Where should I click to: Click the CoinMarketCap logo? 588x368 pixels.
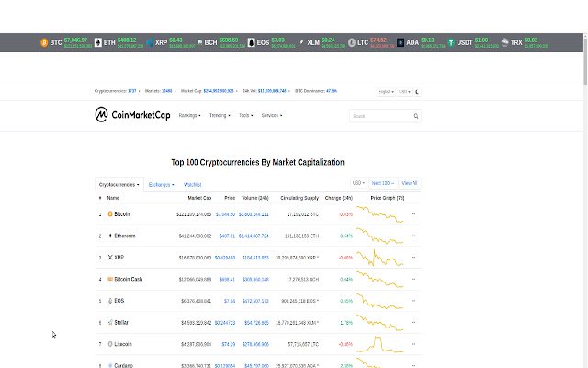(x=132, y=114)
